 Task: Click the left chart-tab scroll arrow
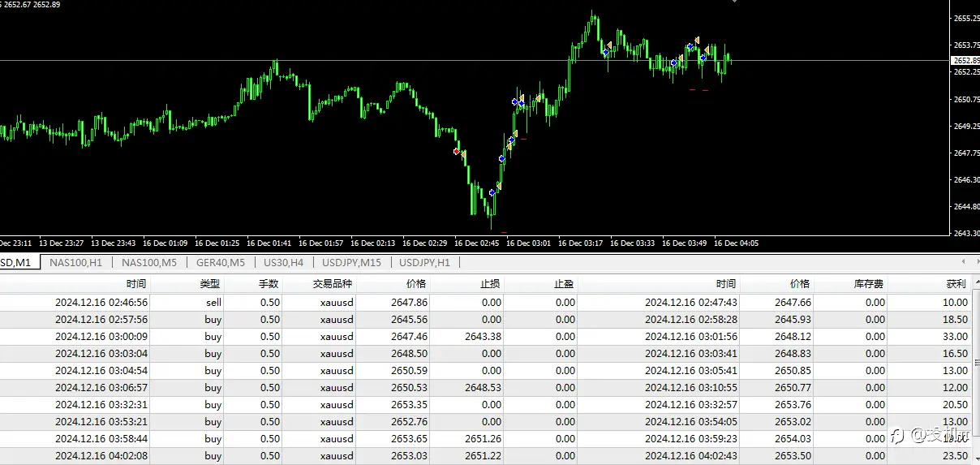point(963,262)
